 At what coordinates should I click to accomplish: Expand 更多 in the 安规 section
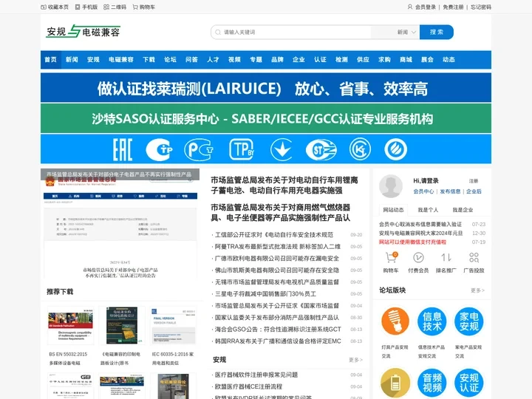(x=355, y=360)
